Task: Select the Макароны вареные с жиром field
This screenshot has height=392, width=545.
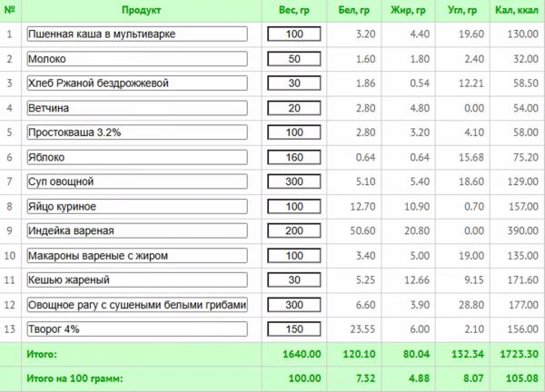Action: click(x=137, y=256)
